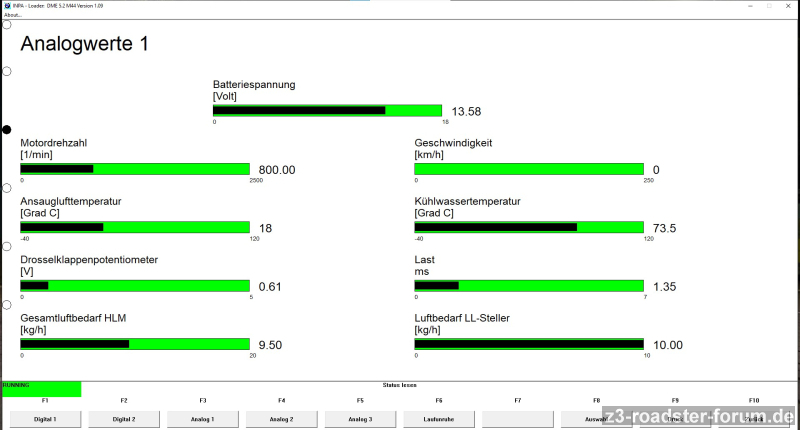This screenshot has width=800, height=430.
Task: Click the Batteriespannung voltage bar
Action: coord(327,111)
